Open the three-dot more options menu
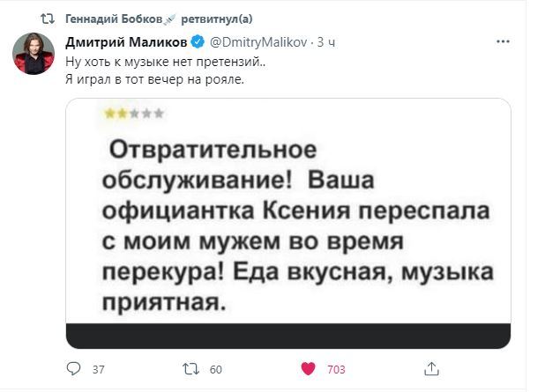Viewport: 545px width, 392px height. tap(503, 41)
